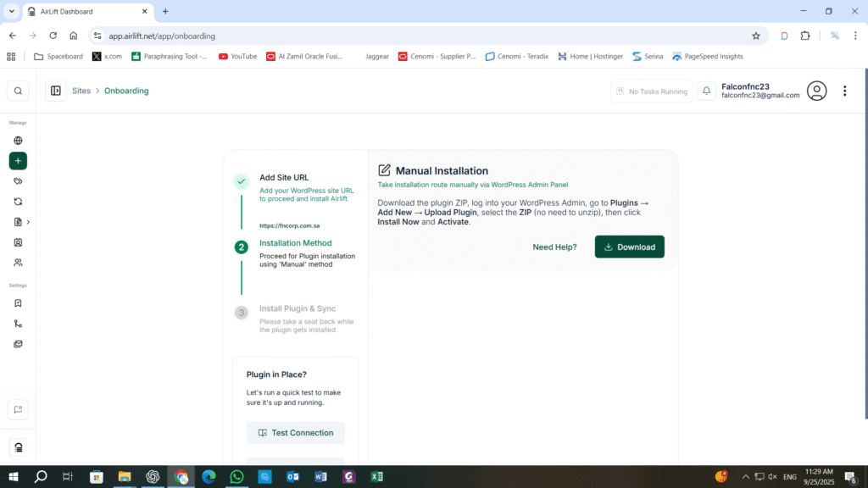Open the badge contact icon in sidebar
The image size is (868, 488).
click(x=18, y=242)
